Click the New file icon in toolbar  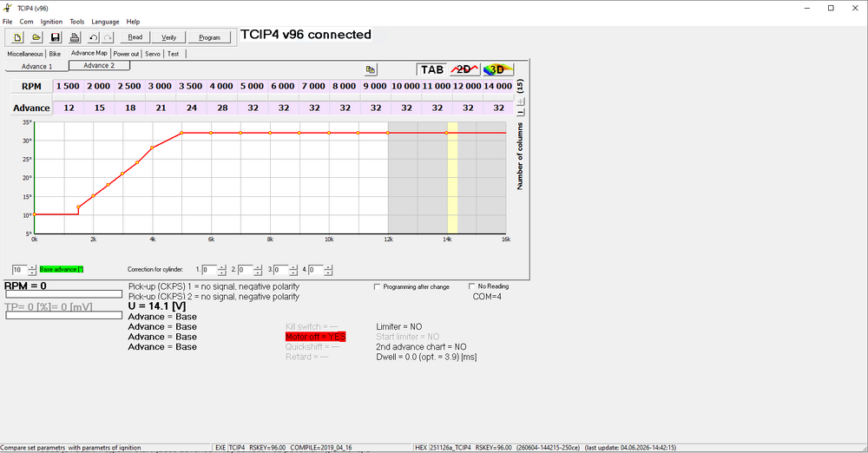tap(17, 37)
